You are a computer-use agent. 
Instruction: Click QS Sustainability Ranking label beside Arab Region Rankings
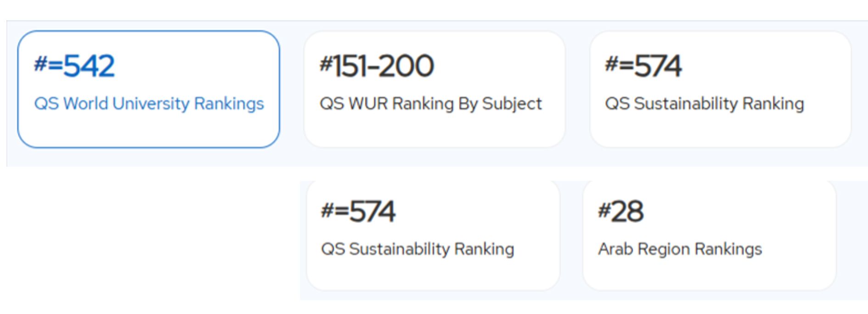(417, 249)
